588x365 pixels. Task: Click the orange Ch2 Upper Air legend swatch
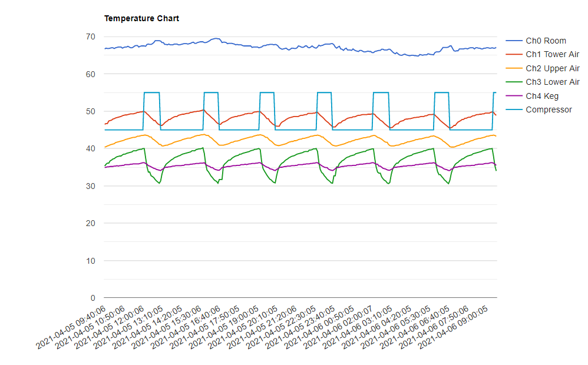pos(514,68)
